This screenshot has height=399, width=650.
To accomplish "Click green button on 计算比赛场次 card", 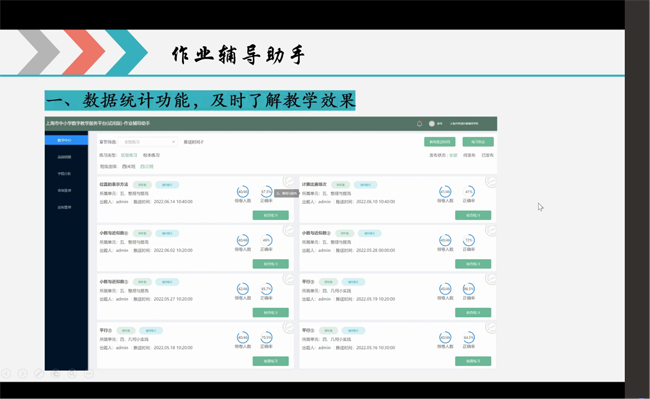I will tap(473, 215).
